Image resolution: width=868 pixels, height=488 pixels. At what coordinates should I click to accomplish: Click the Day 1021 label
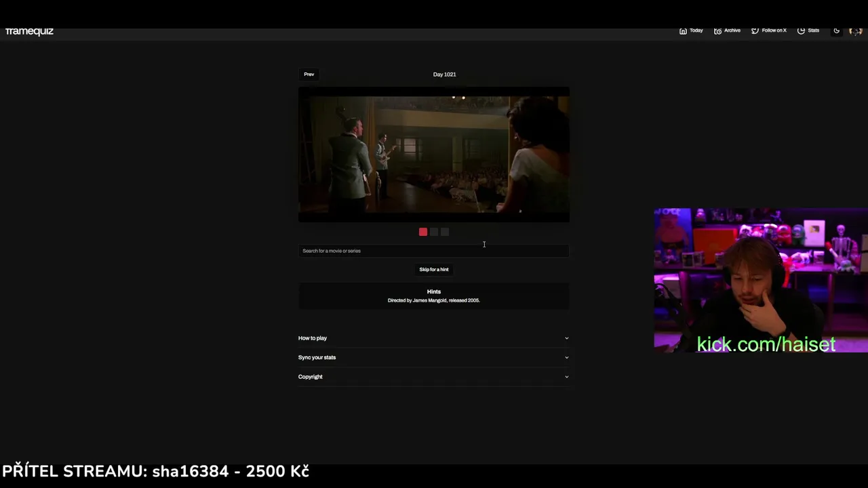445,75
